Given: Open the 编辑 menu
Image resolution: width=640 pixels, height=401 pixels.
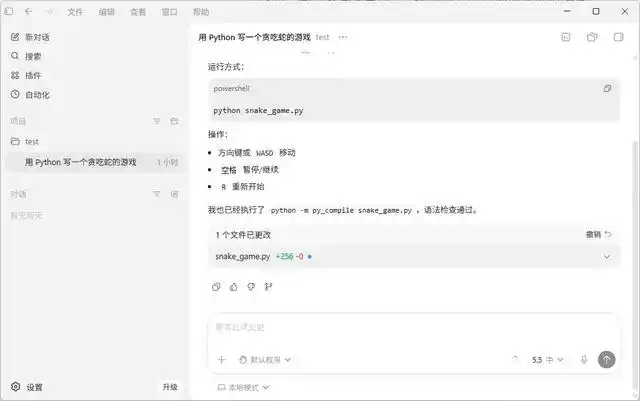Looking at the screenshot, I should 107,12.
